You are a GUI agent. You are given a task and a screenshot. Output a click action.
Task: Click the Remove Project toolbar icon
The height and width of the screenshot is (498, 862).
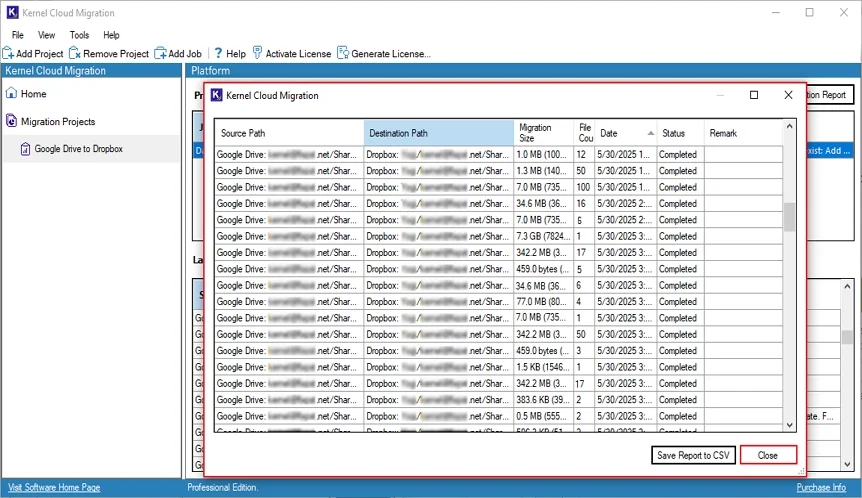tap(75, 53)
